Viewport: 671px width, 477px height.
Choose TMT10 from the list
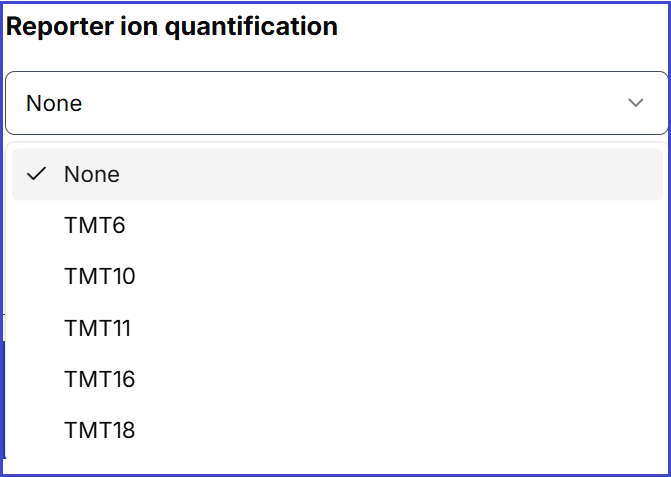100,276
